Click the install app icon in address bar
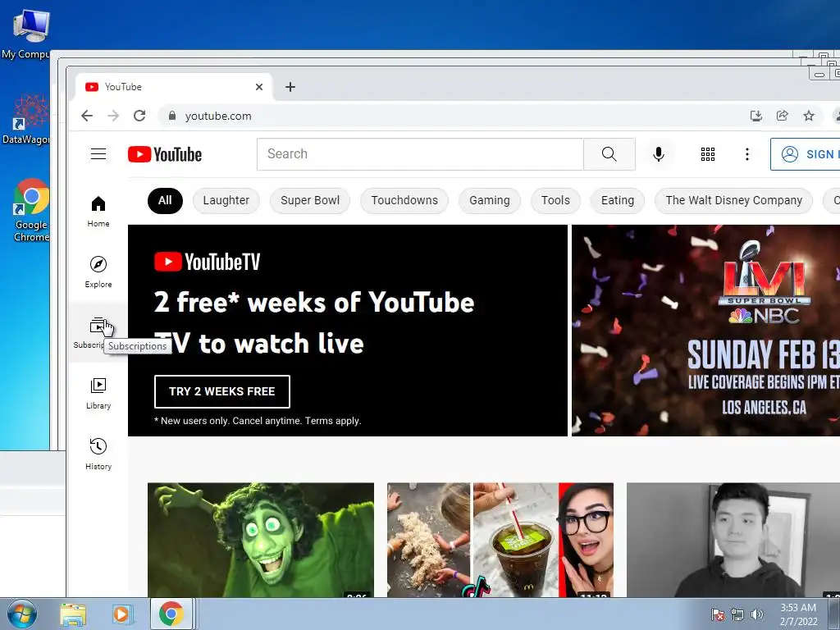Image resolution: width=840 pixels, height=630 pixels. [x=756, y=116]
